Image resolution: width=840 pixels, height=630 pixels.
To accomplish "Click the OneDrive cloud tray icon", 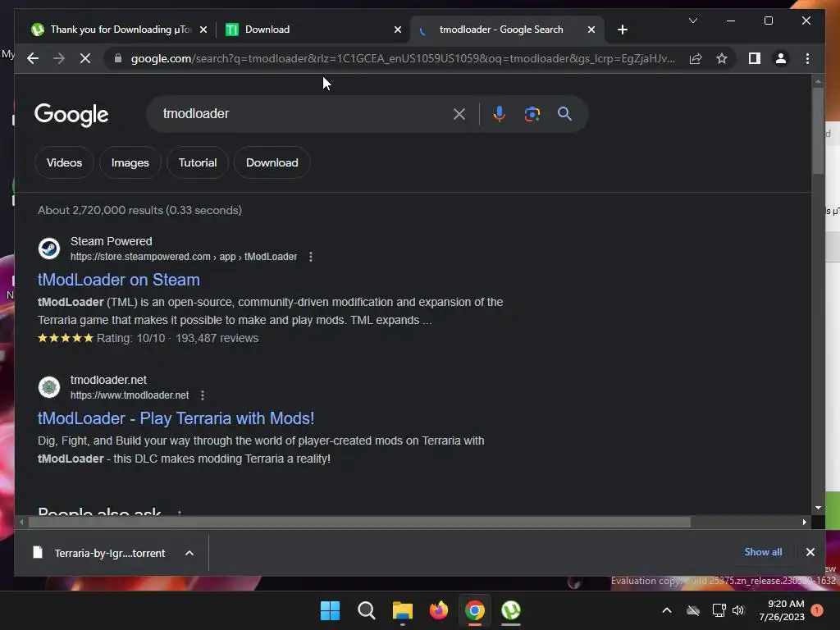I will coord(693,610).
